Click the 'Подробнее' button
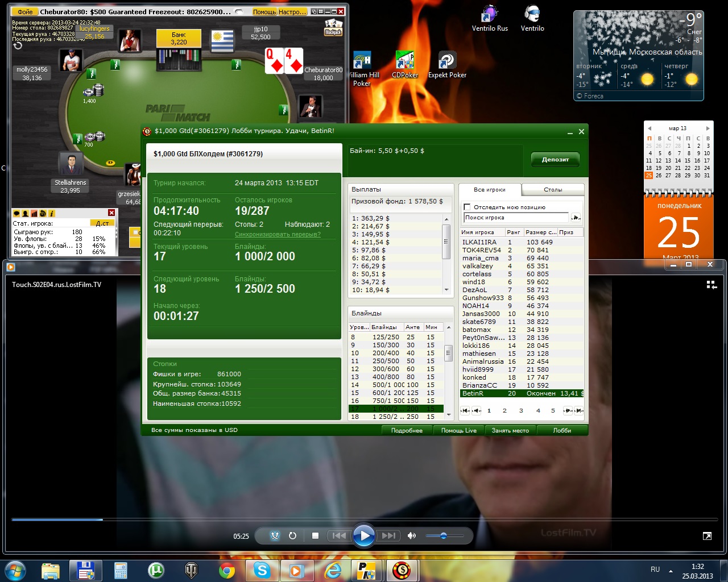Screen dimensions: 728x582 coord(407,430)
